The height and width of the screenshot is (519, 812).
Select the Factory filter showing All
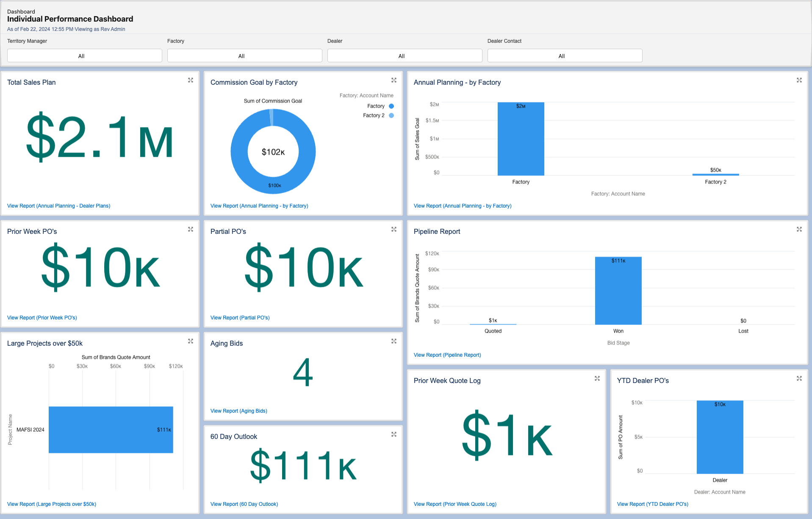[244, 56]
